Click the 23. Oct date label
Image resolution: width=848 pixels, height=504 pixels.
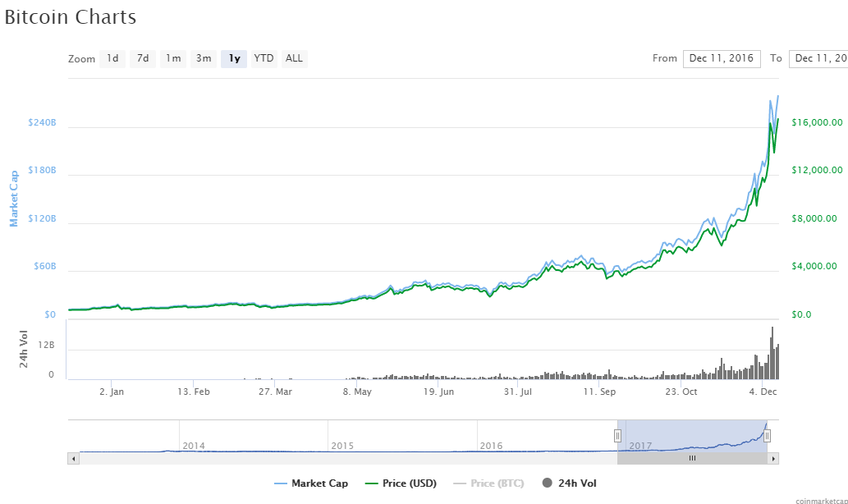click(681, 392)
